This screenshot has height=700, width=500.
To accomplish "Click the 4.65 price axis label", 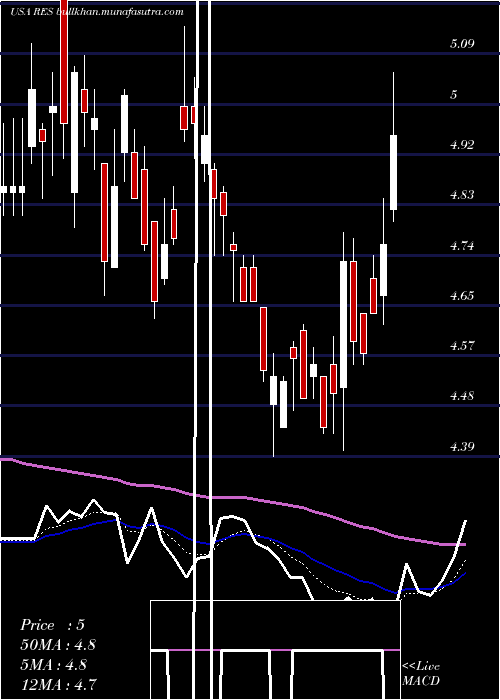I will click(x=462, y=296).
